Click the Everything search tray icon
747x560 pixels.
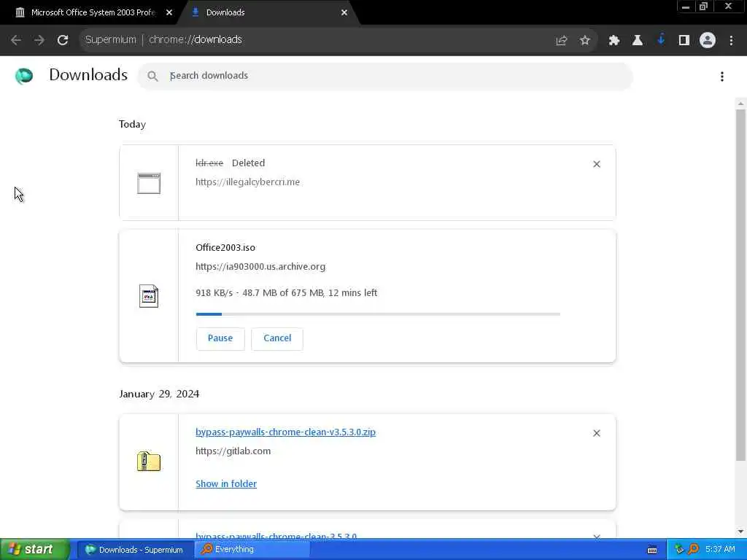(693, 550)
